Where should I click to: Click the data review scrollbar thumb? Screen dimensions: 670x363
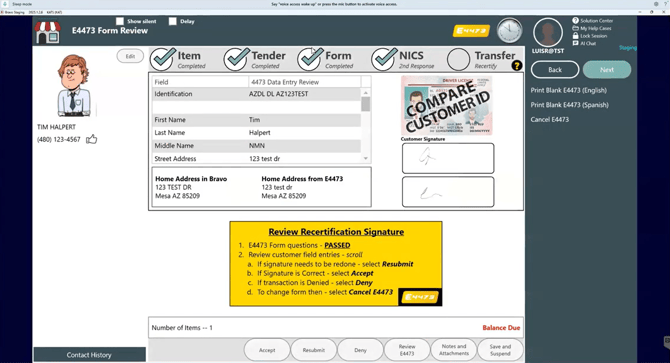(366, 104)
